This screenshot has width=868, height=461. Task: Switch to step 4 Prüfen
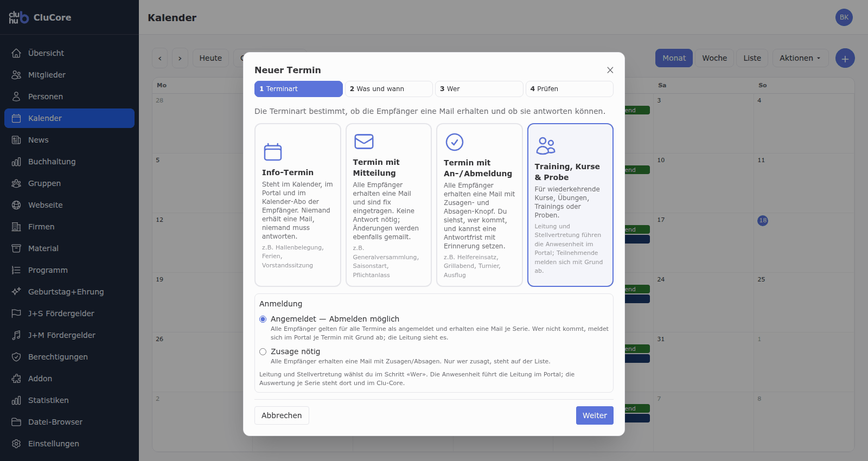coord(570,89)
